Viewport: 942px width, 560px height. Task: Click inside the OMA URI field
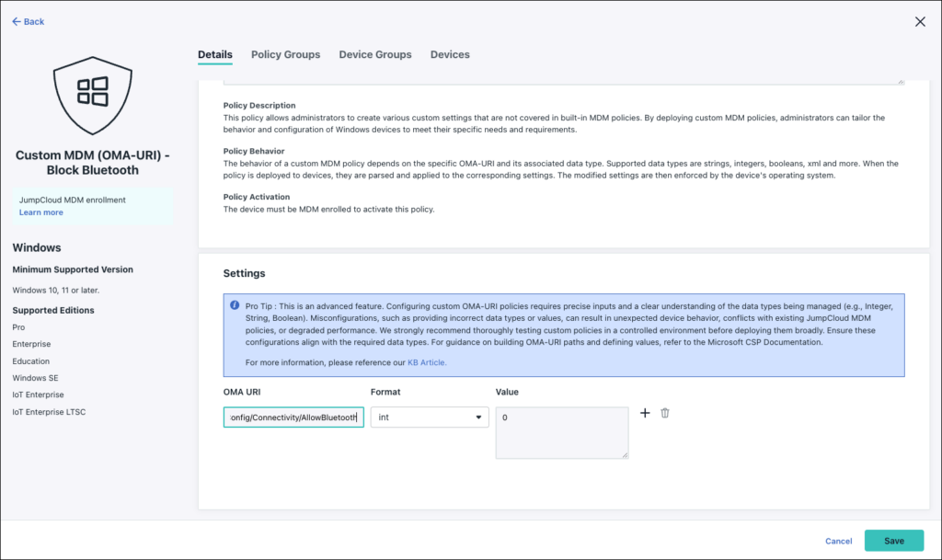[293, 417]
